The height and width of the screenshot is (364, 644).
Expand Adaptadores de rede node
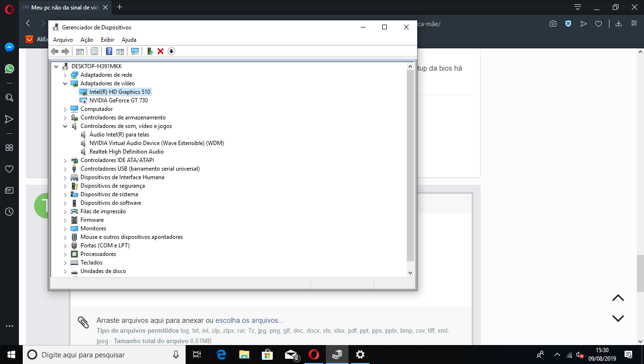tap(65, 75)
